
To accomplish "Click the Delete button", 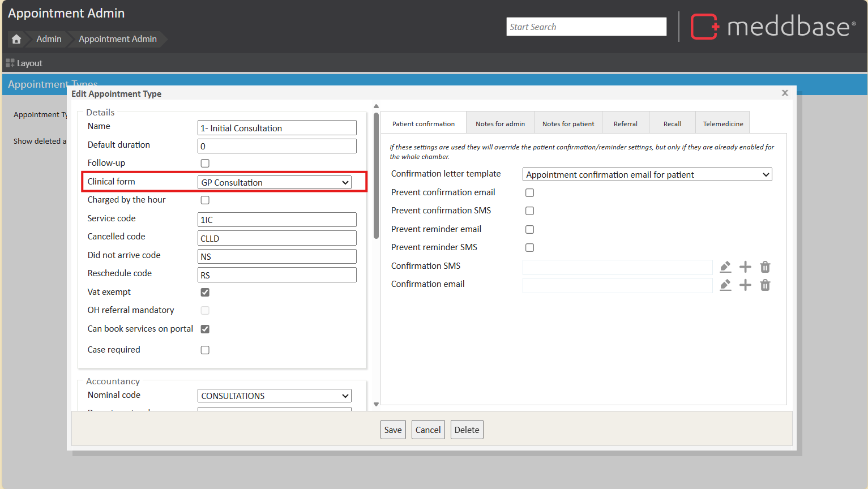I will tap(467, 430).
